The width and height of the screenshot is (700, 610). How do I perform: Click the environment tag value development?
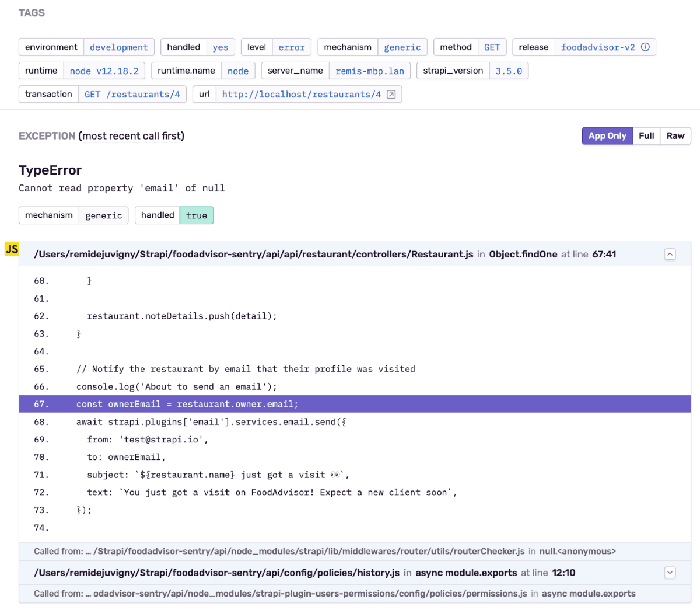pos(118,47)
